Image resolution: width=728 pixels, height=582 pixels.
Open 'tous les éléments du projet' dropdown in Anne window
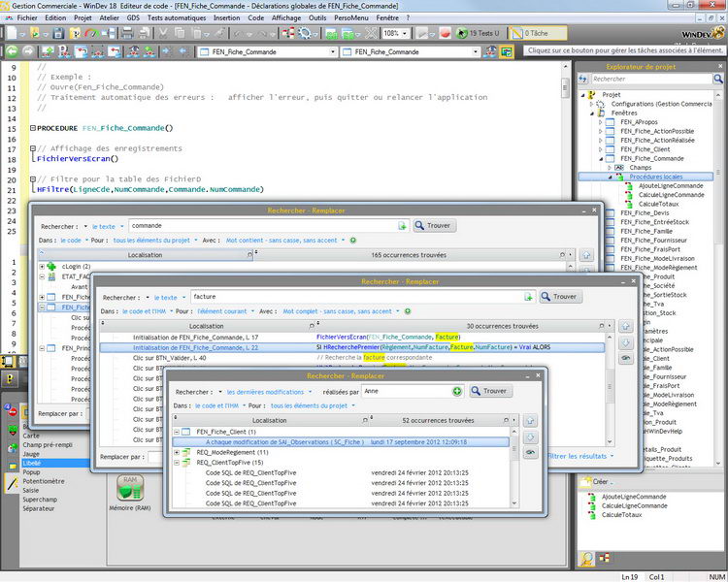pyautogui.click(x=313, y=405)
